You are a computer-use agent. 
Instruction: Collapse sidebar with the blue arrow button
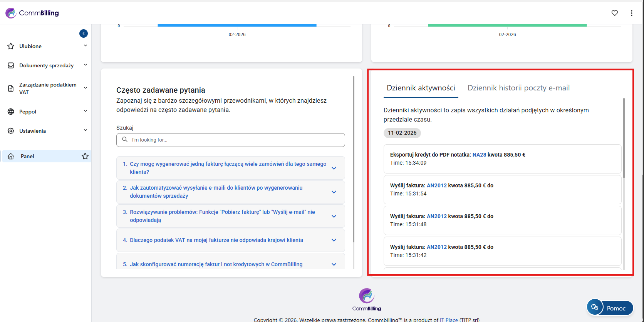tap(84, 33)
